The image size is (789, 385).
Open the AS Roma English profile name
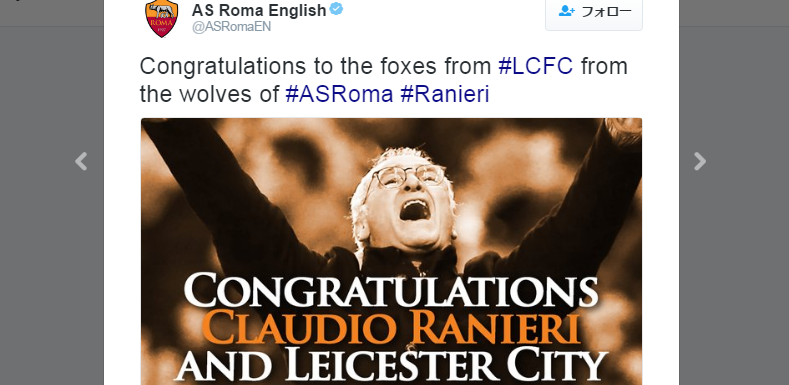pyautogui.click(x=259, y=10)
